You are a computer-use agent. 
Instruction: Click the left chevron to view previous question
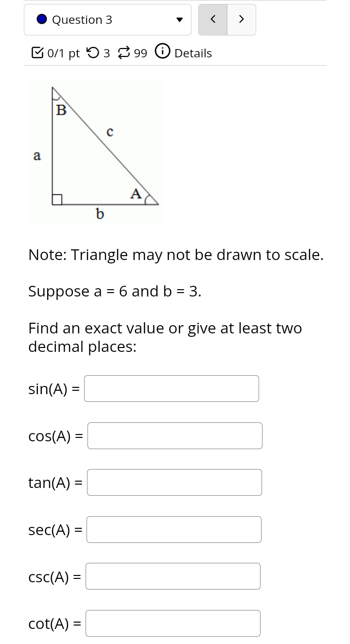(212, 19)
